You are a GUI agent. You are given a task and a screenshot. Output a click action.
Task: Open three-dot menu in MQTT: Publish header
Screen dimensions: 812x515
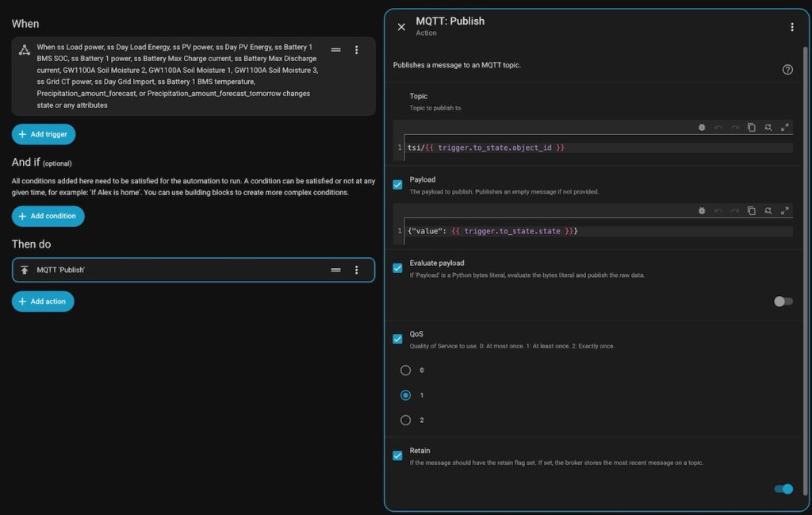(791, 27)
